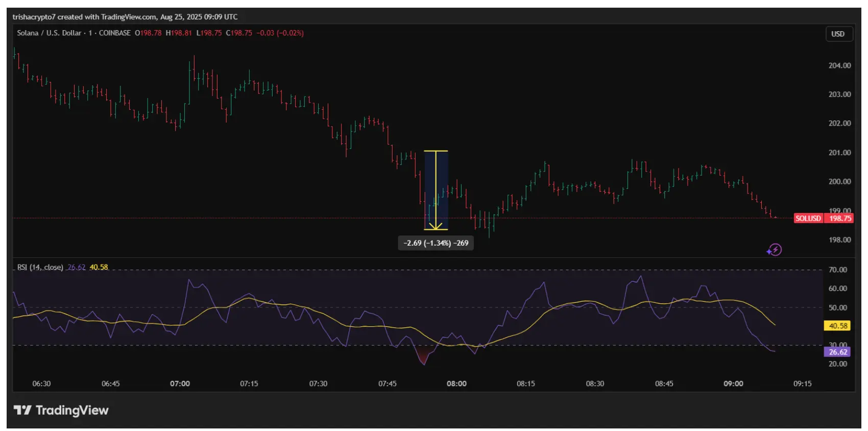This screenshot has width=868, height=431.
Task: Click the 201.00 price axis label
Action: point(839,152)
